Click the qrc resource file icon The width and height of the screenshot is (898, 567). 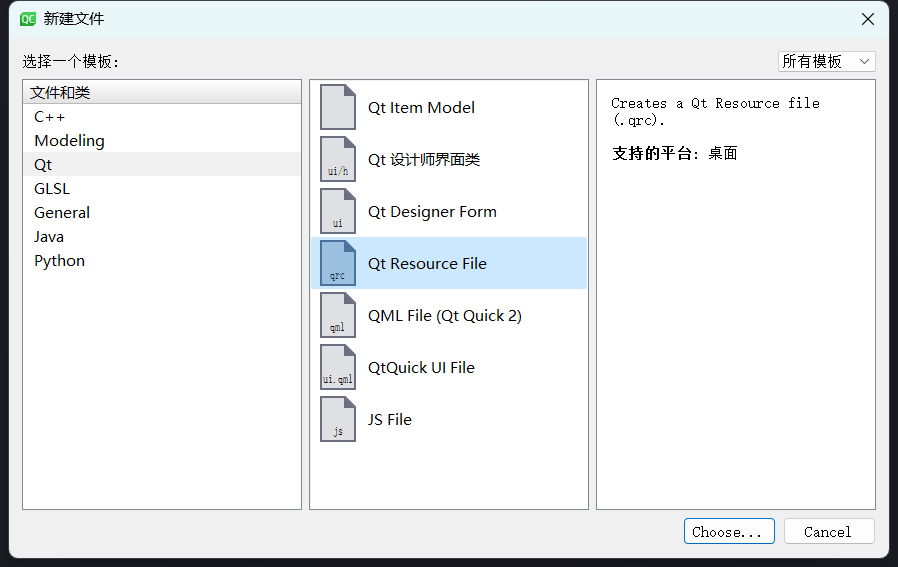pos(338,263)
